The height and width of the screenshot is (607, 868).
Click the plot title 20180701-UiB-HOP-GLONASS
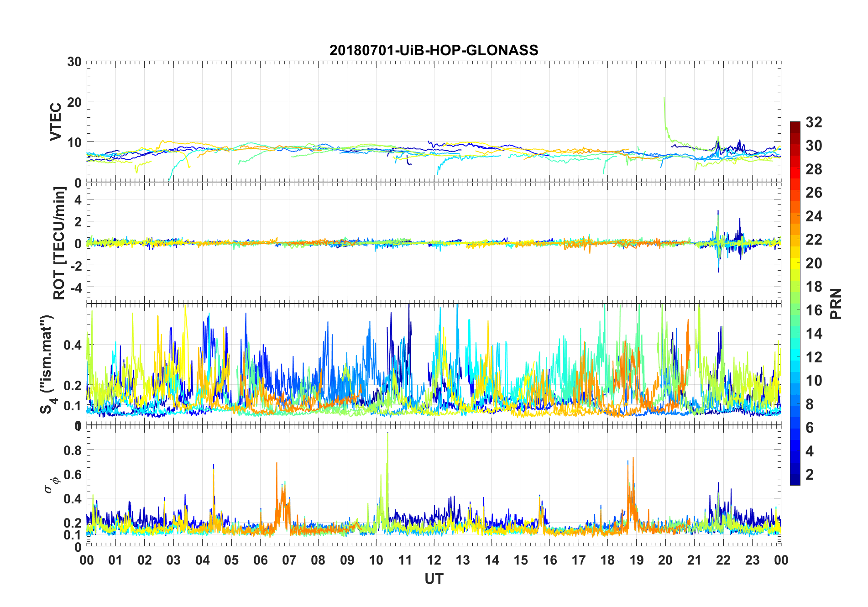(434, 50)
